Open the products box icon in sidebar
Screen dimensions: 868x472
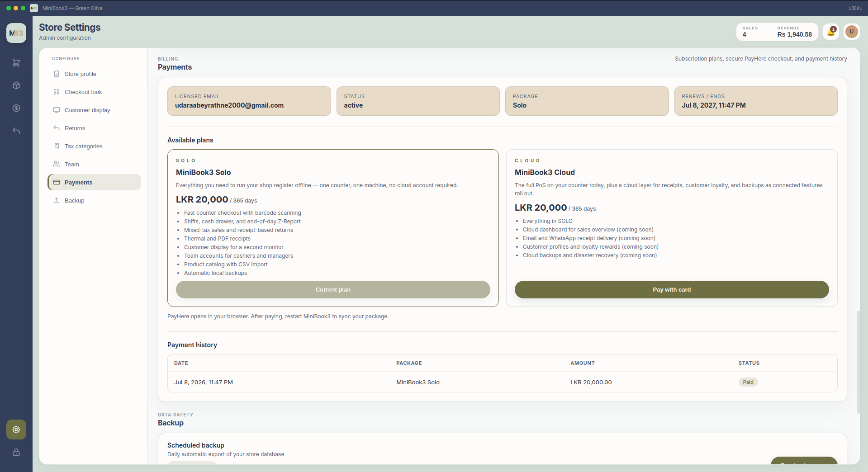pos(16,85)
